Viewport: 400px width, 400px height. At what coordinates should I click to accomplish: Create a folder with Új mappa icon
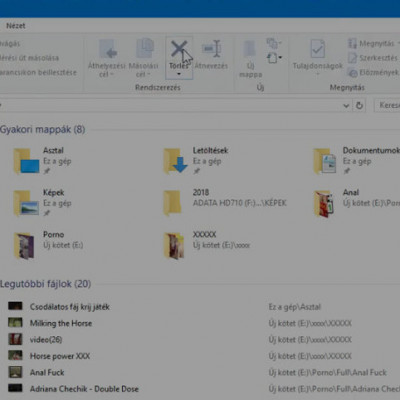250,50
